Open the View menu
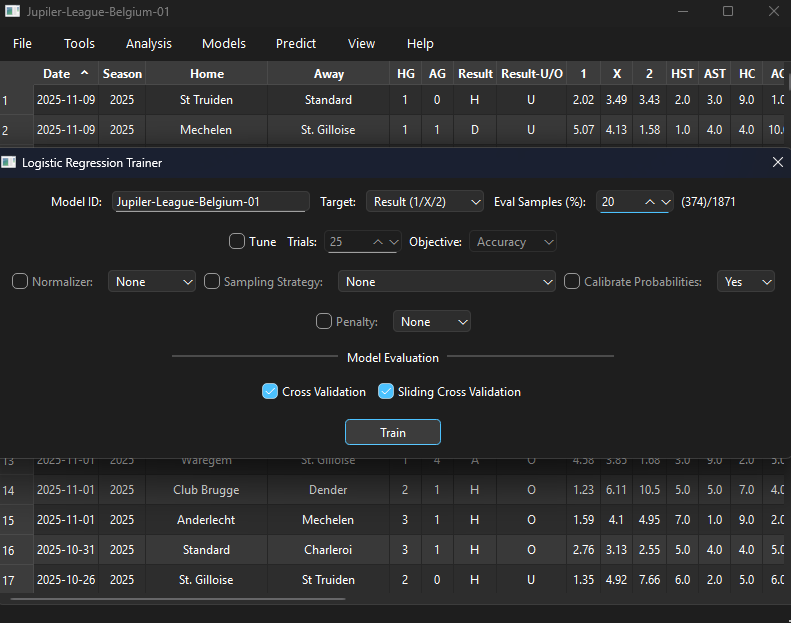Screen dimensions: 791x623 [x=361, y=43]
